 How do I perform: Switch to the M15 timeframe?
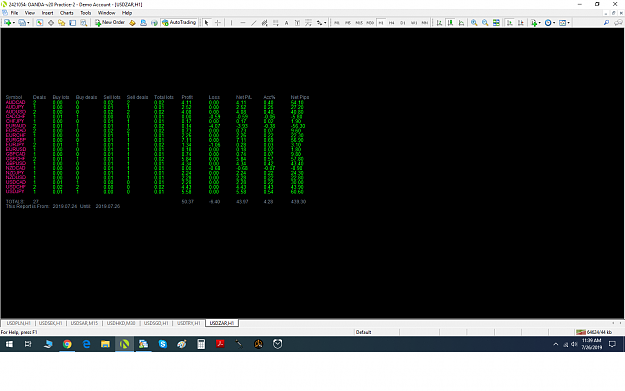[x=359, y=23]
